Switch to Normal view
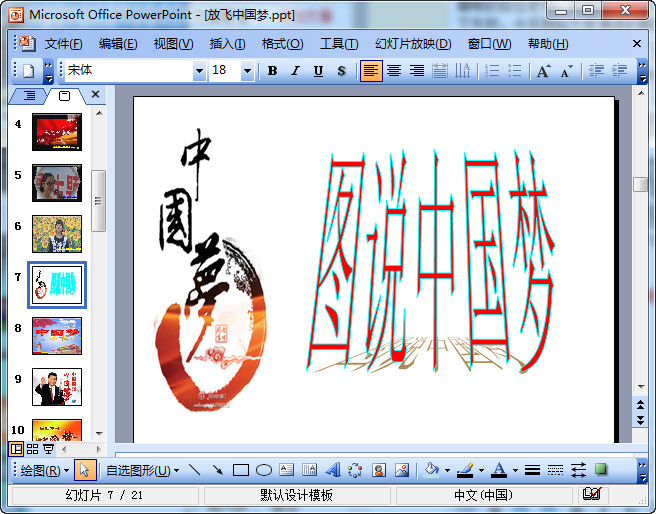Image resolution: width=656 pixels, height=514 pixels. [x=16, y=449]
